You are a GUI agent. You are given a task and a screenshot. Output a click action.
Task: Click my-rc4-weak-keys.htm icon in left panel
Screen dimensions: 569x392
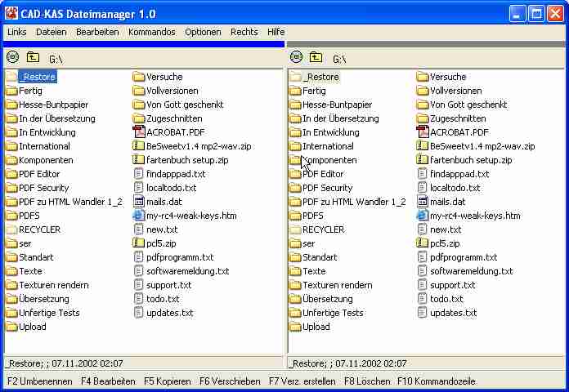pyautogui.click(x=139, y=216)
